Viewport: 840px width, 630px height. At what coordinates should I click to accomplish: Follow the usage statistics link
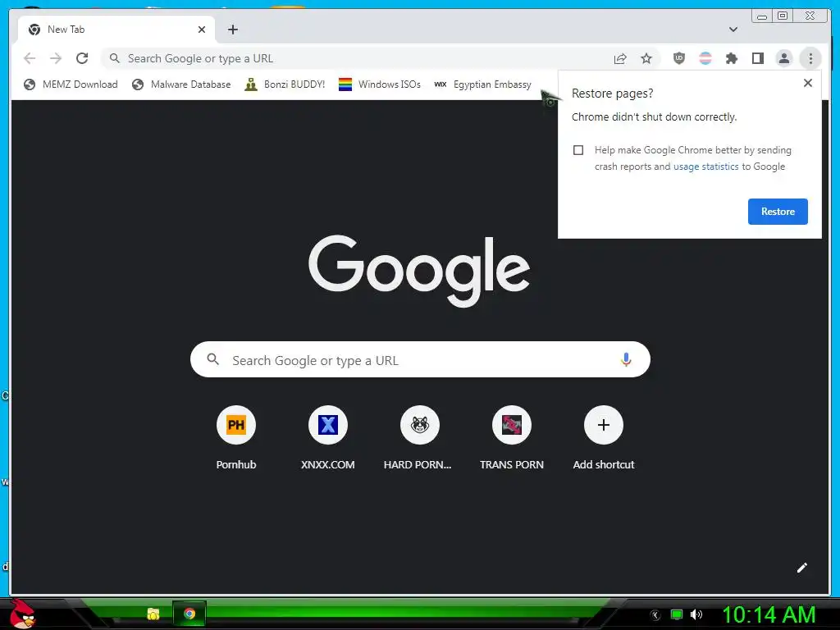[705, 167]
